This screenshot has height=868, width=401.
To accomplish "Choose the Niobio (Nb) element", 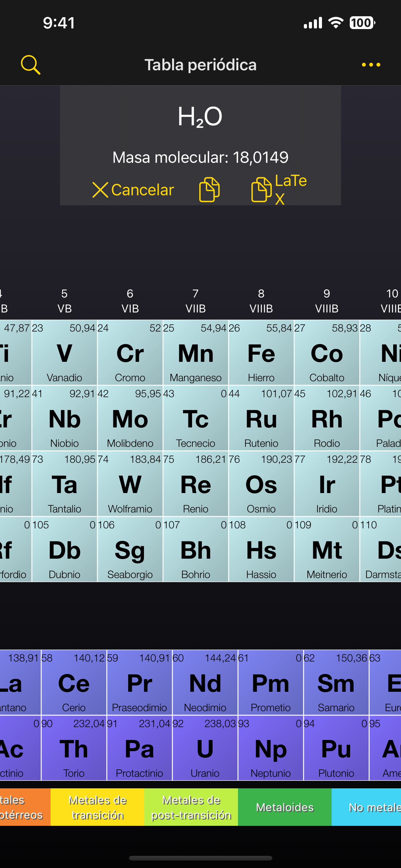I will 64,418.
